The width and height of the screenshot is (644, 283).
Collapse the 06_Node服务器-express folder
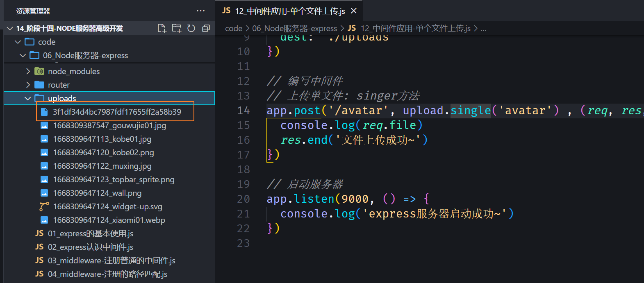[x=23, y=55]
